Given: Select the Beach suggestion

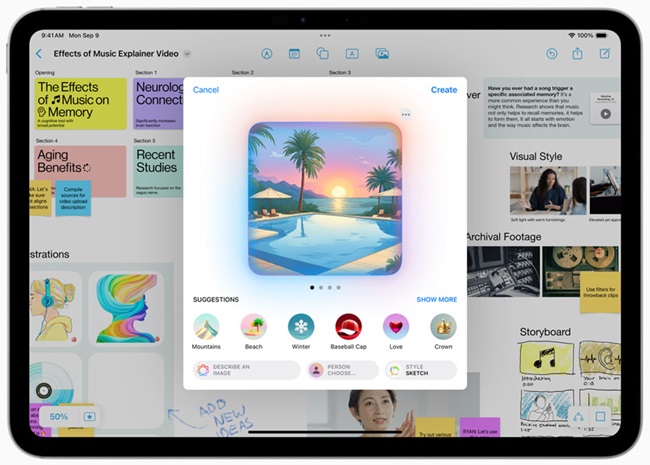Looking at the screenshot, I should pos(254,327).
